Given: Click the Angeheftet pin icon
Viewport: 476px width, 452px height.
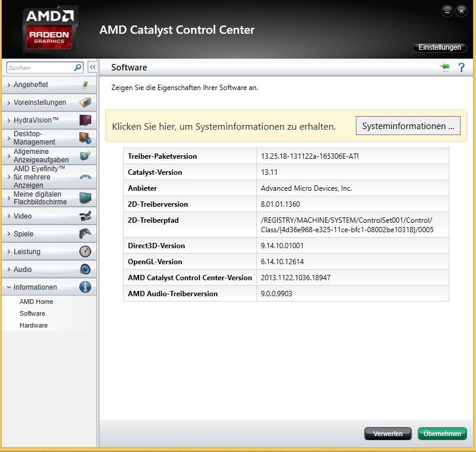Looking at the screenshot, I should 85,85.
